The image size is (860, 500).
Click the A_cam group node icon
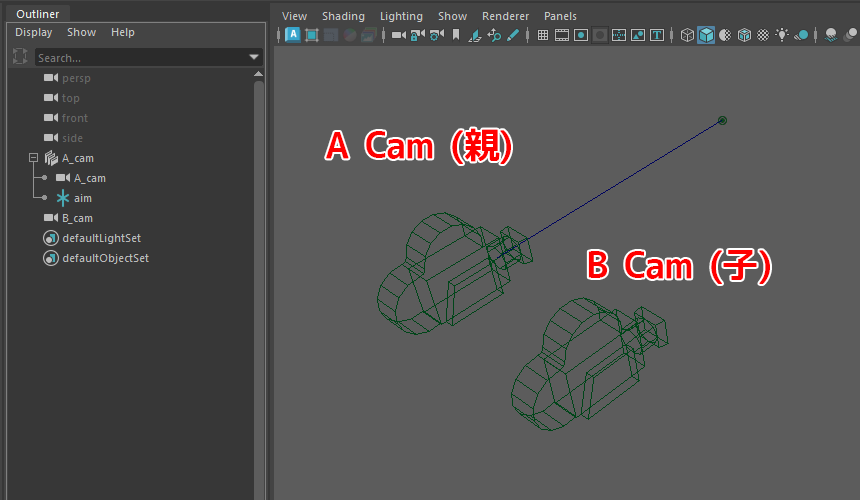[x=51, y=158]
